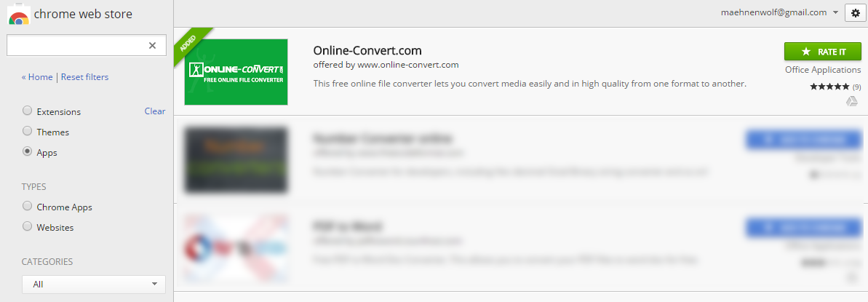The image size is (868, 302).
Task: Click the Clear link next to Extensions
Action: 155,111
